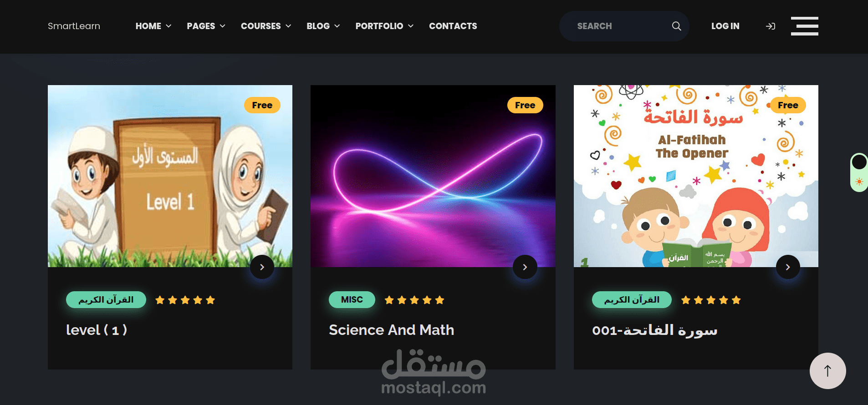This screenshot has height=405, width=868.
Task: Click the scroll-to-top arrow button
Action: [x=827, y=371]
